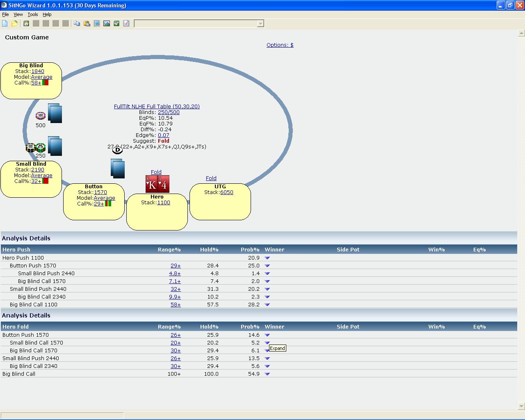Image resolution: width=525 pixels, height=420 pixels.
Task: Open the View menu
Action: (18, 14)
